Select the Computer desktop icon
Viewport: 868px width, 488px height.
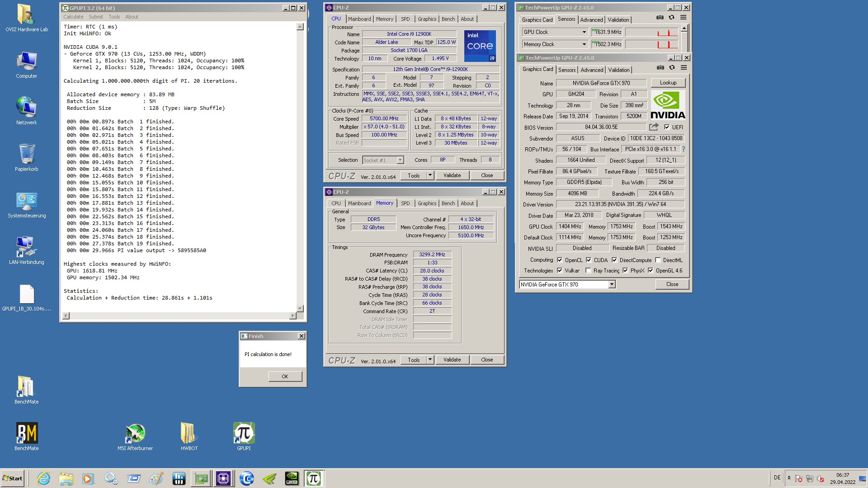pos(26,65)
